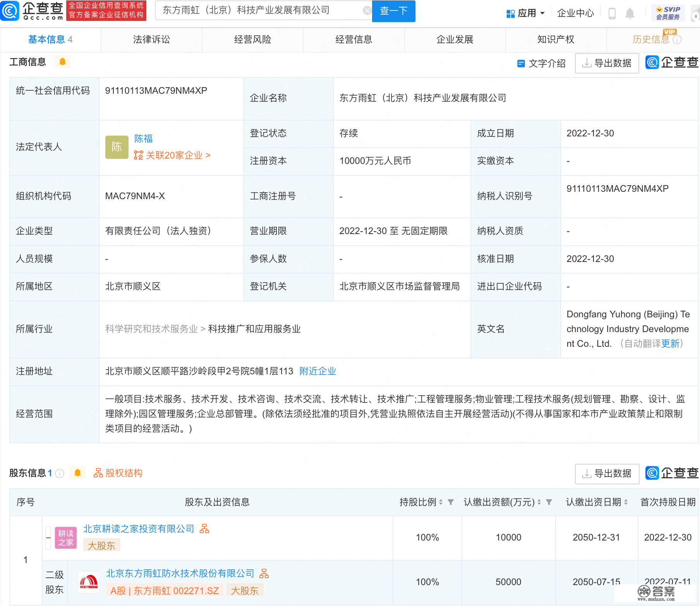The image size is (700, 606).
Task: Click the 陈 avatar of legal representative
Action: click(x=117, y=147)
